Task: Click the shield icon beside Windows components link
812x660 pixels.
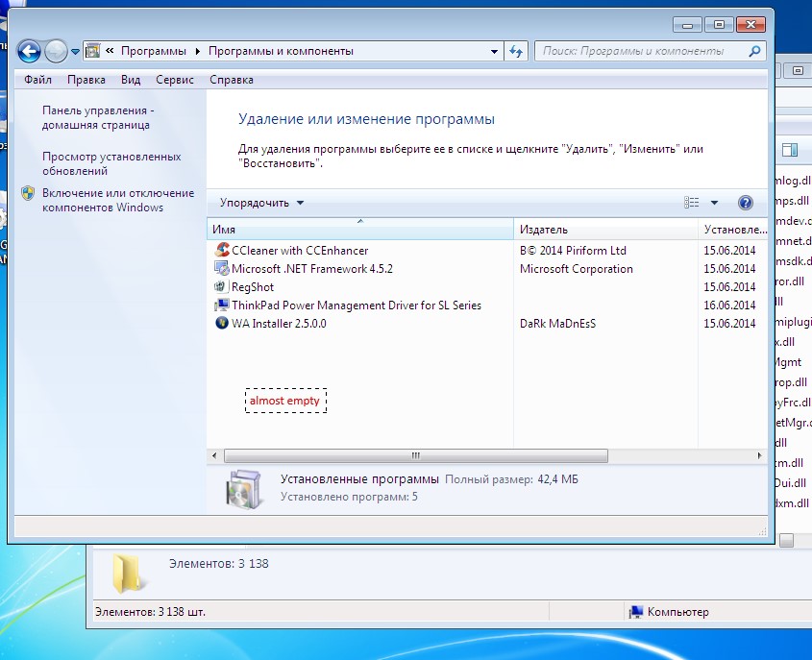Action: click(x=28, y=193)
